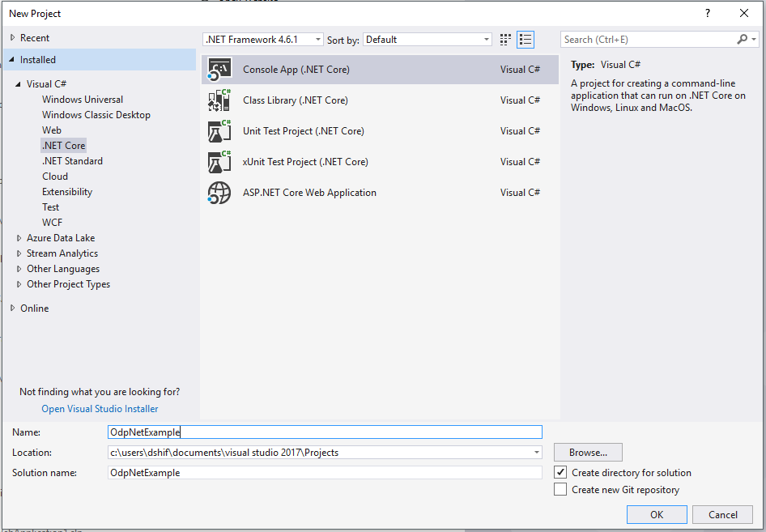766x532 pixels.
Task: Open the dialog help question mark
Action: 708,13
